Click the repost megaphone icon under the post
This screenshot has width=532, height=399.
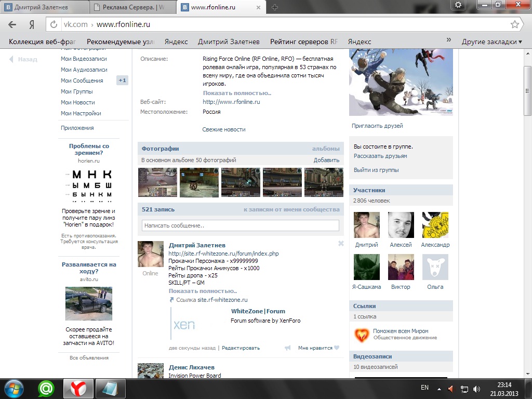[x=288, y=348]
